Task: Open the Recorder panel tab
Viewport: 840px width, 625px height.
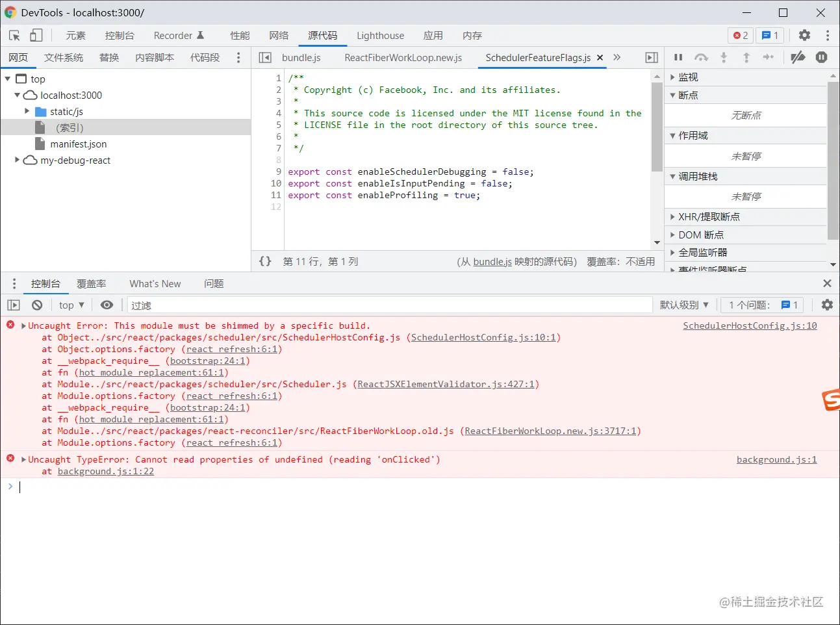Action: 179,36
